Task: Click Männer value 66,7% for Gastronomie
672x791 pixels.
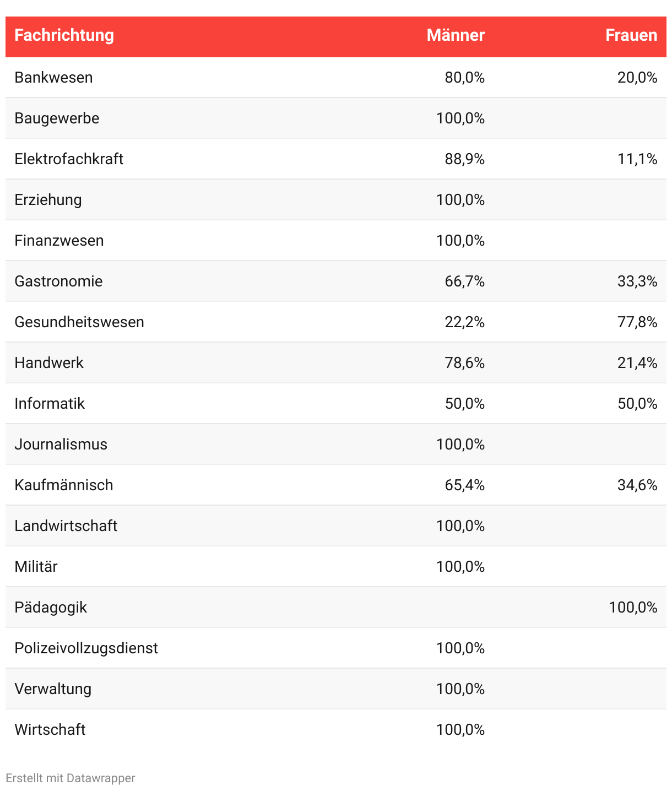Action: point(465,281)
